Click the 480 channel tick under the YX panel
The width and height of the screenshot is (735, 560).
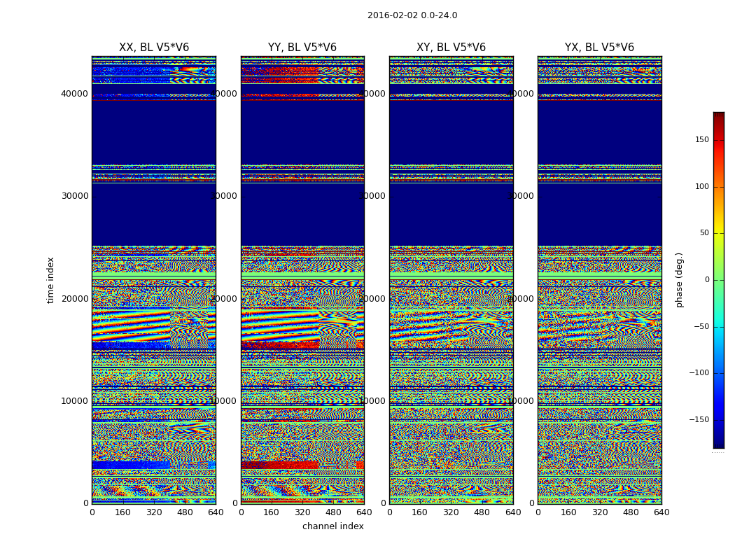point(631,512)
